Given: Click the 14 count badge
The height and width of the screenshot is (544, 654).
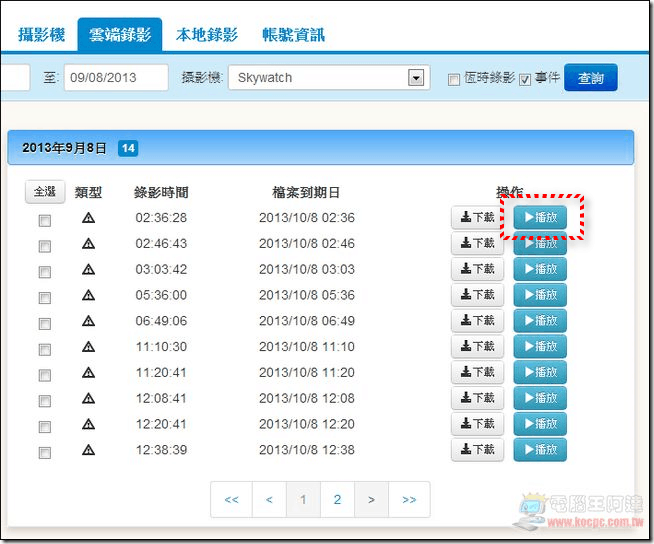Looking at the screenshot, I should pyautogui.click(x=128, y=148).
